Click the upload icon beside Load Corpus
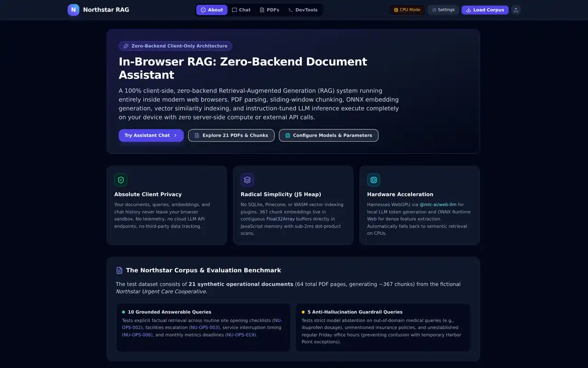Screen dimensions: 588x368 (516, 10)
